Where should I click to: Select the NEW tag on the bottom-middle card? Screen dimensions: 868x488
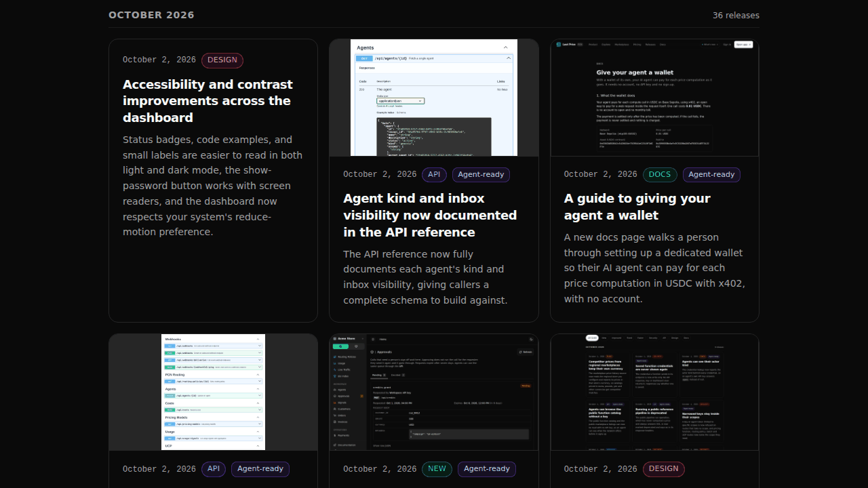coord(437,468)
